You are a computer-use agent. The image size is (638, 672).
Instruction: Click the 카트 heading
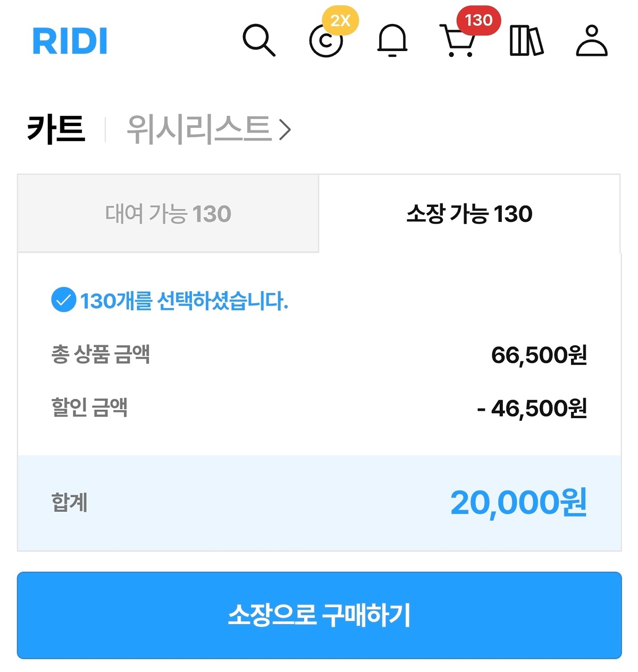[x=56, y=129]
